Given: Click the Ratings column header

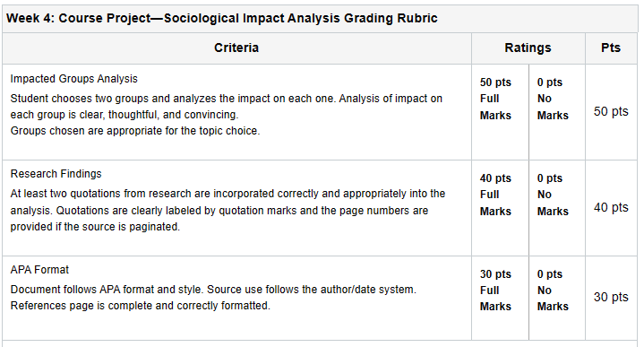Looking at the screenshot, I should pyautogui.click(x=528, y=48).
